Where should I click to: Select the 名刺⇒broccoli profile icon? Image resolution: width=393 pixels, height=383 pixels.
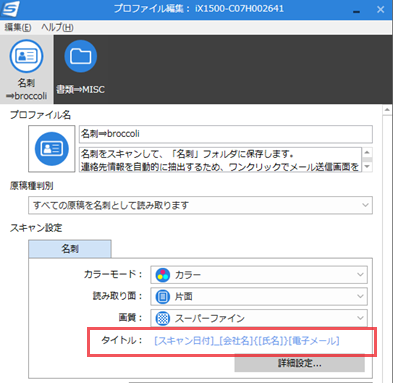tap(26, 56)
